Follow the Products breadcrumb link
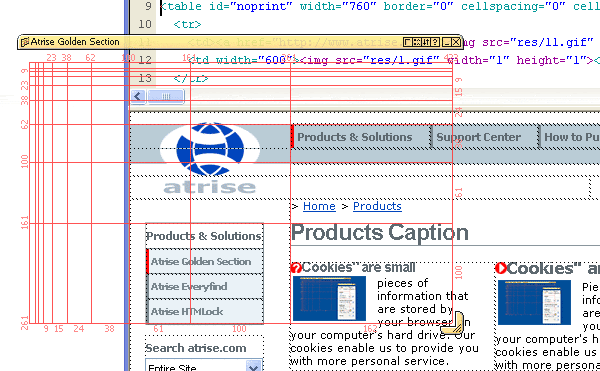Screen dimensions: 600x371 [377, 206]
